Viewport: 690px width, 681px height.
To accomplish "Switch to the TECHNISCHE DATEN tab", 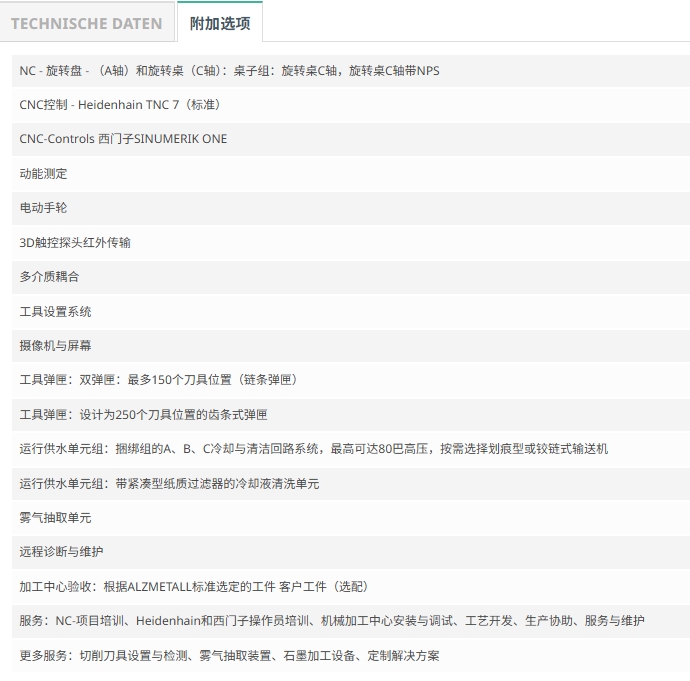I will (87, 23).
